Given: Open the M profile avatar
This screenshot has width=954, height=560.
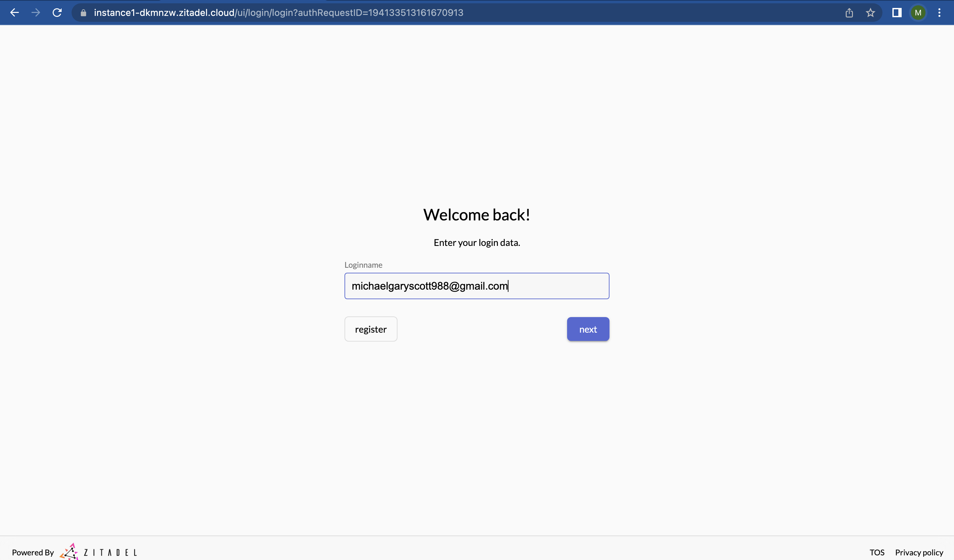Looking at the screenshot, I should click(x=918, y=13).
